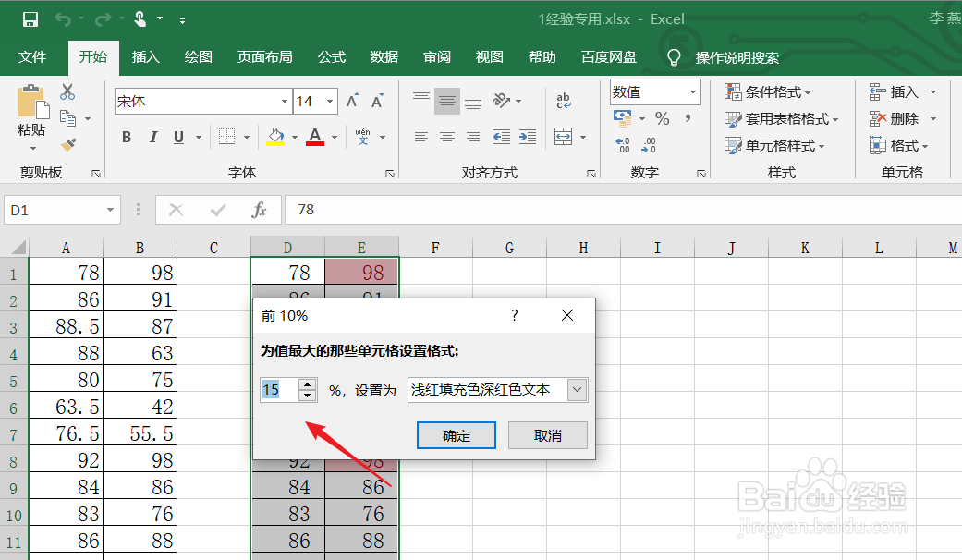Viewport: 962px width, 560px height.
Task: Increase indent
Action: 528,137
